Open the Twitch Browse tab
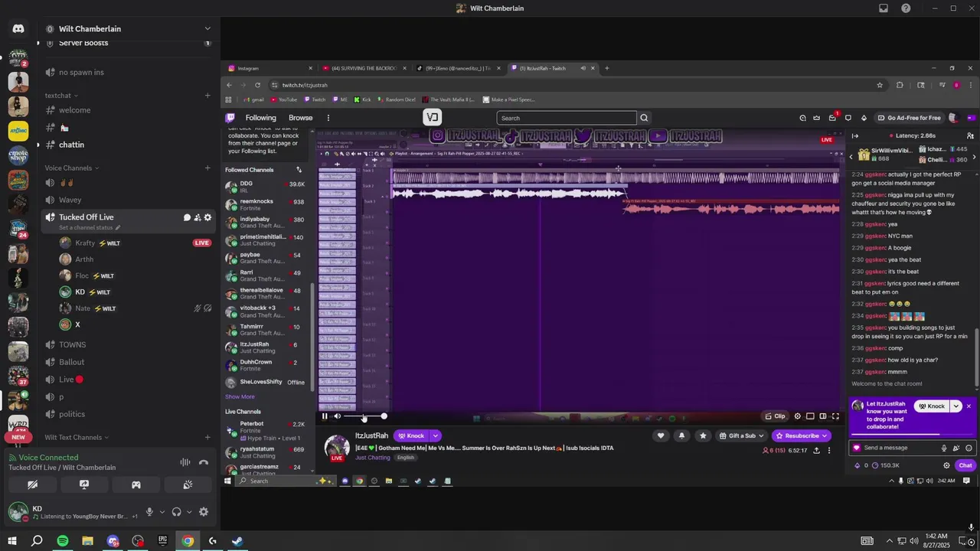Viewport: 980px width, 551px height. click(300, 118)
